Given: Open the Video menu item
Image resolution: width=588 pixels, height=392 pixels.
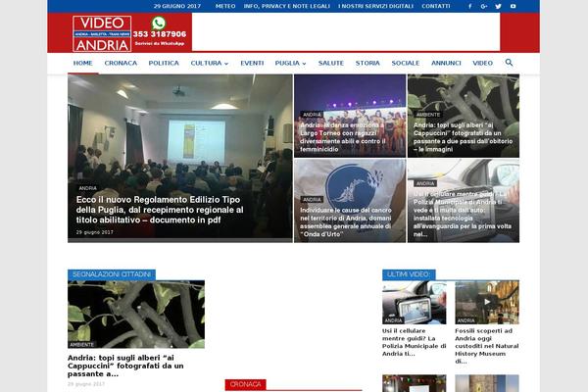Looking at the screenshot, I should point(482,63).
